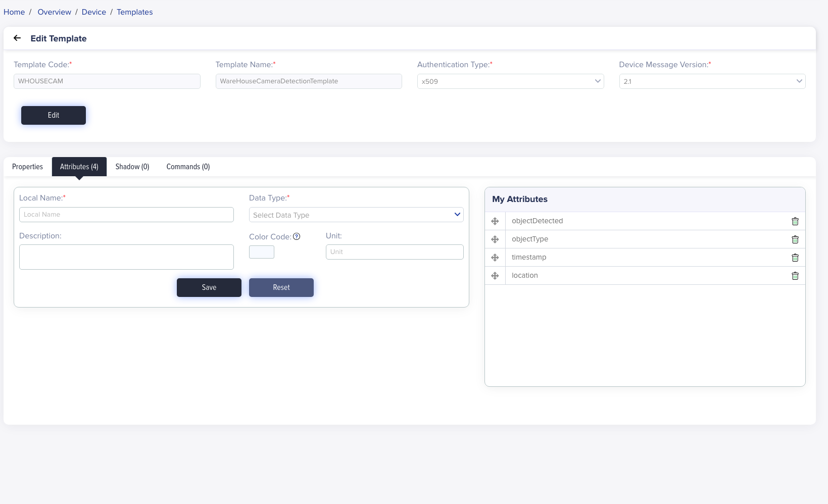
Task: Switch to the Commands (0) tab
Action: [x=188, y=167]
